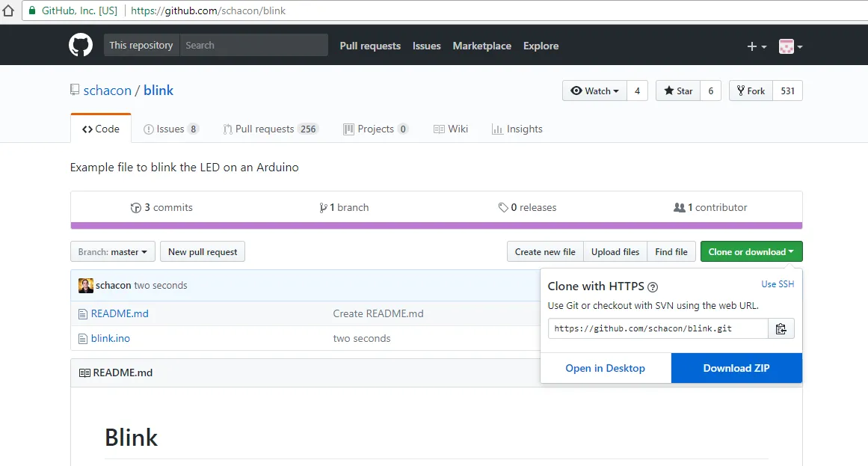Click the GitHub Octocat logo

pyautogui.click(x=80, y=45)
